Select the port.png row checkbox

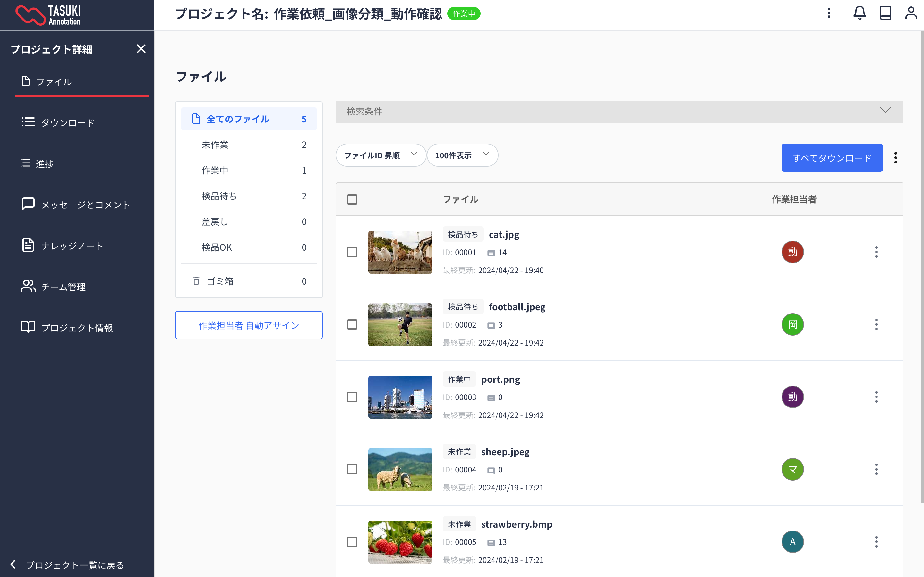pyautogui.click(x=352, y=397)
